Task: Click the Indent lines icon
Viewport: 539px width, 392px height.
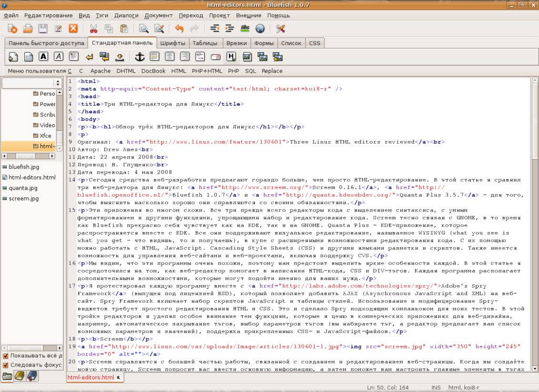Action: click(229, 29)
